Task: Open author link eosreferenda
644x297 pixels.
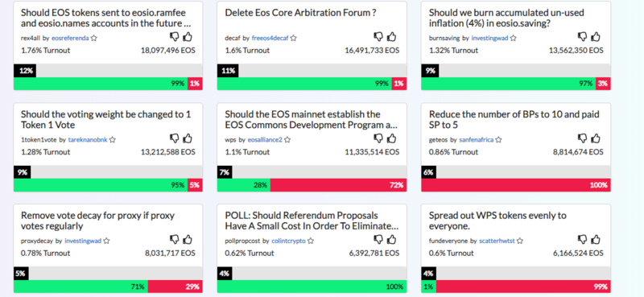Action: point(70,38)
